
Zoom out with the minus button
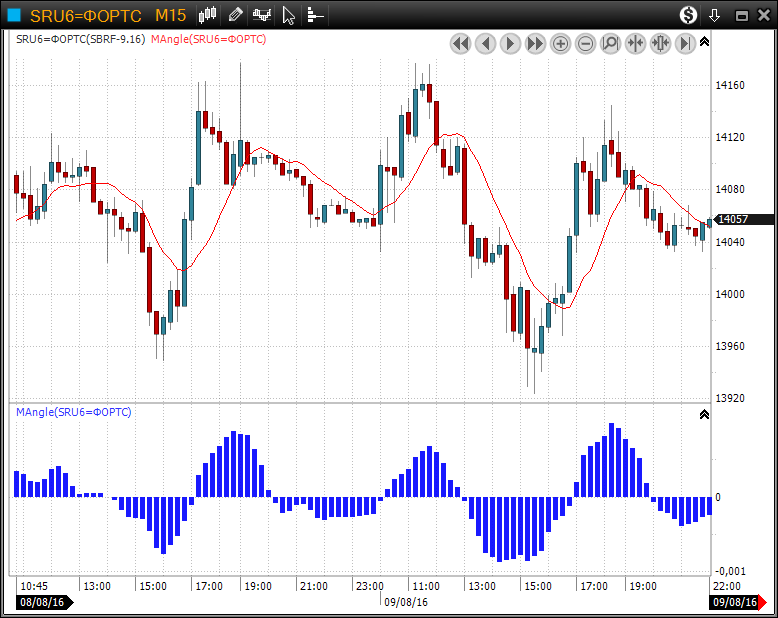(585, 43)
